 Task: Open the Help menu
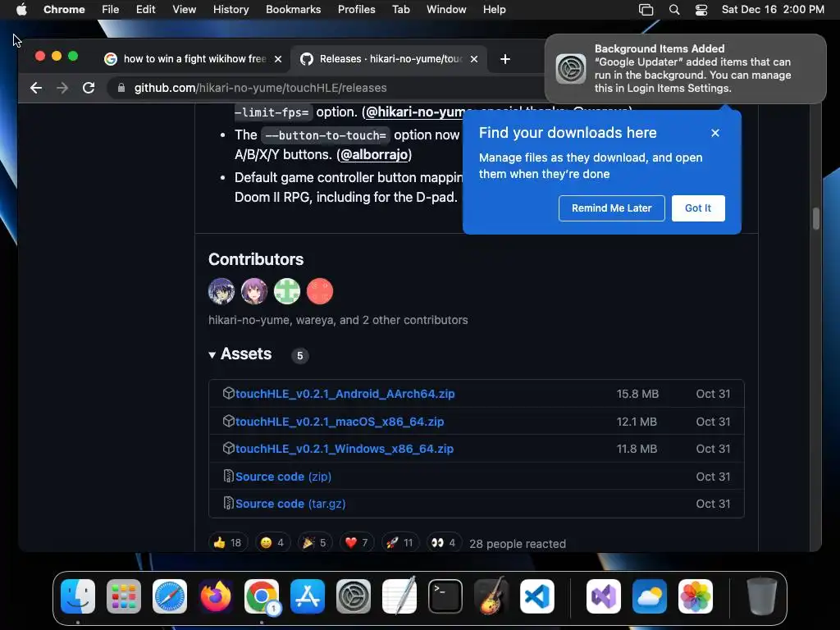(x=494, y=10)
